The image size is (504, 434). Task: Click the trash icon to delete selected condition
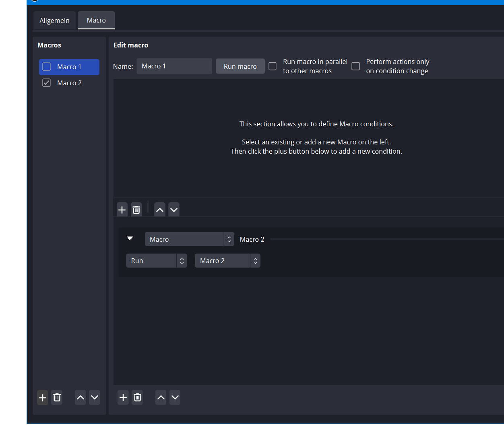(136, 209)
